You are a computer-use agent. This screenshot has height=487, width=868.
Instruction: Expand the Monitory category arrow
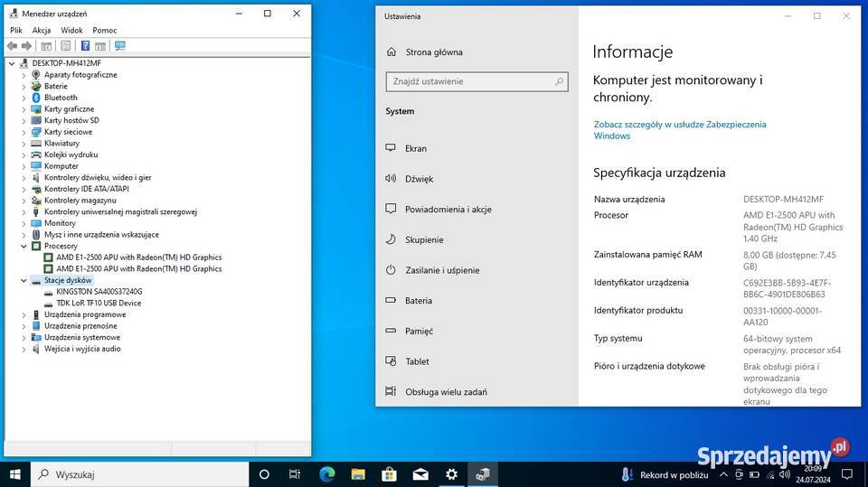click(24, 223)
